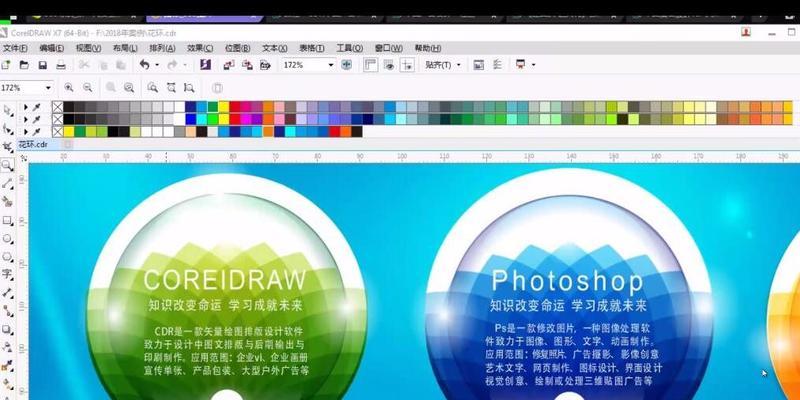The image size is (800, 400).
Task: Select the Zoom tool in the toolbox
Action: click(x=7, y=165)
